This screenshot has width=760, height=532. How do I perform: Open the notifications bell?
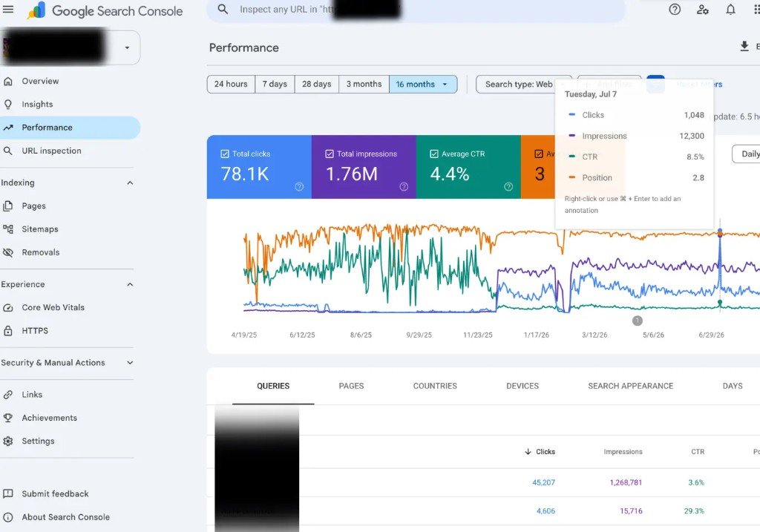click(730, 9)
